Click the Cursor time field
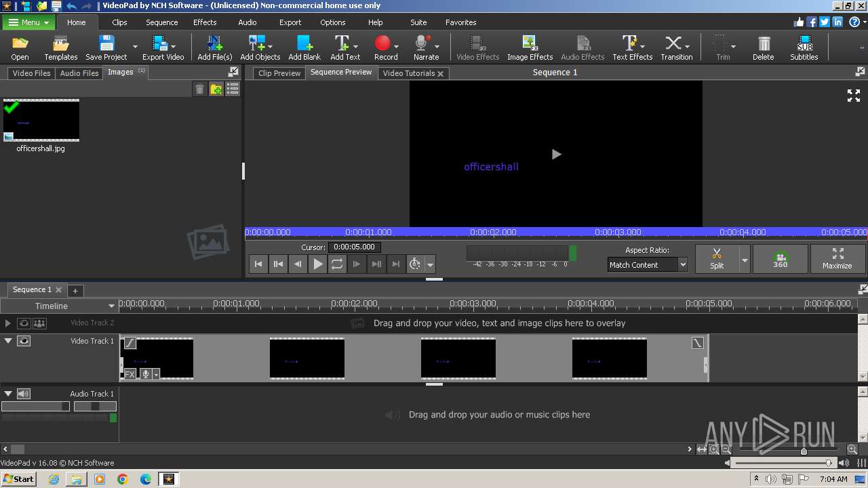868x488 pixels. tap(355, 247)
